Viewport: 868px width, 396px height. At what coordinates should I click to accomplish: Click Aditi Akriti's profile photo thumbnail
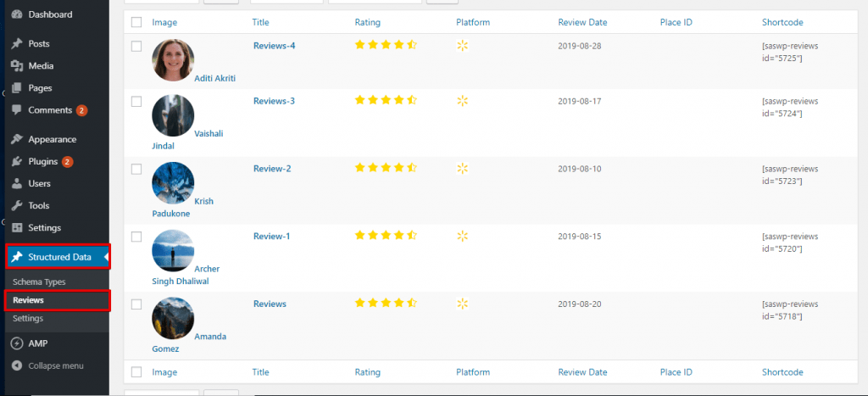(173, 60)
